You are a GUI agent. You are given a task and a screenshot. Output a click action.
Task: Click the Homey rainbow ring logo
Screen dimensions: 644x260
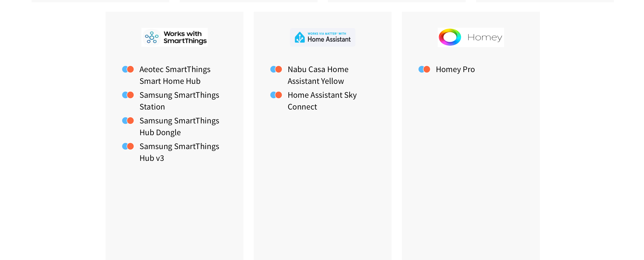coord(450,37)
